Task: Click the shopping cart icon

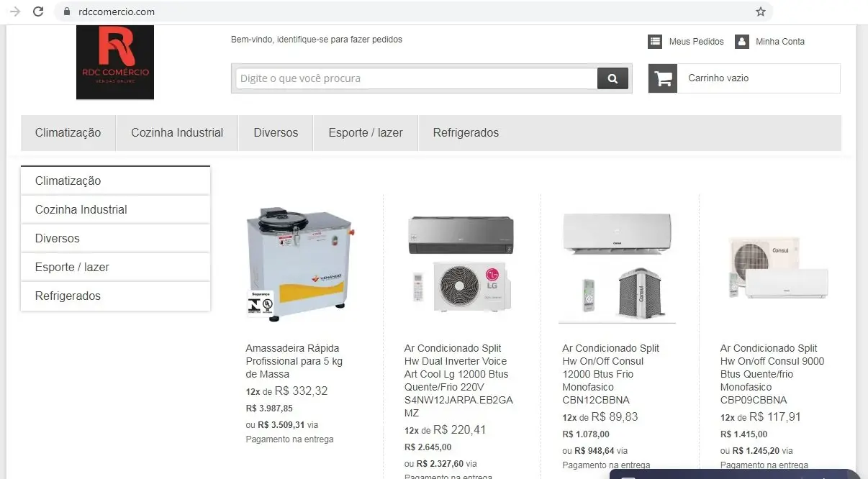Action: 663,78
